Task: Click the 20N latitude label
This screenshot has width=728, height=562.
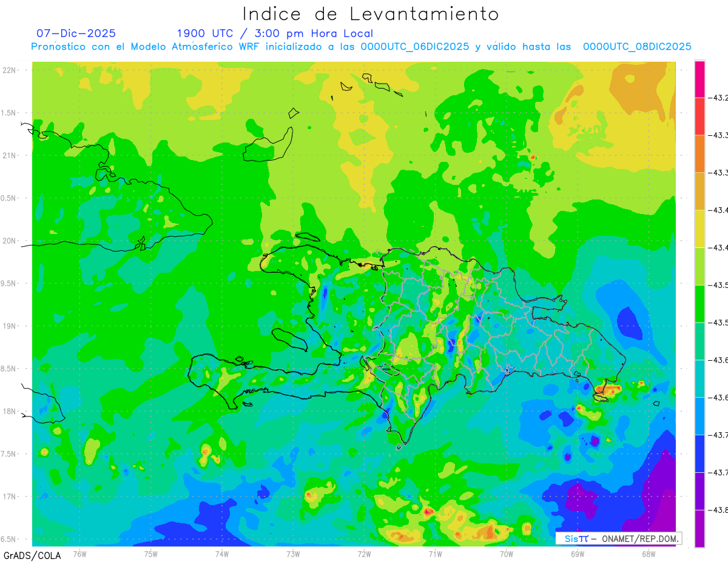Action: click(x=10, y=241)
